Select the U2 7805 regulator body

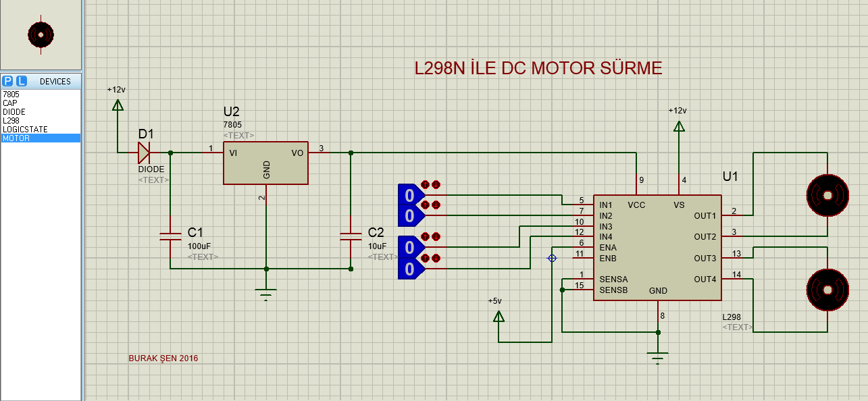(266, 163)
